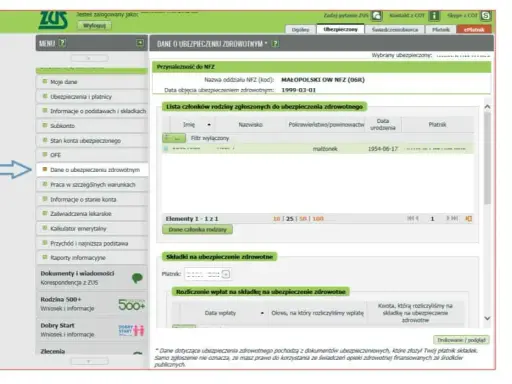
Task: Go to last page of family members list
Action: pyautogui.click(x=455, y=218)
